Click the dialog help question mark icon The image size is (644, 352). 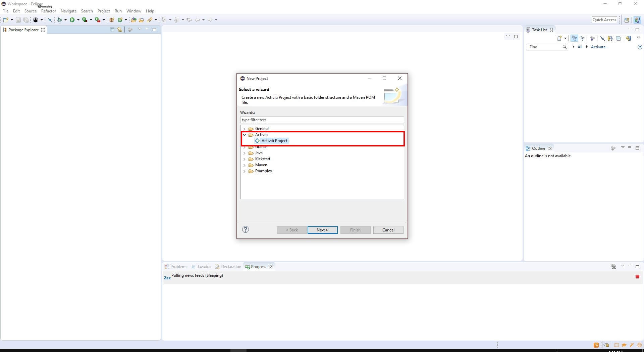[x=246, y=229]
